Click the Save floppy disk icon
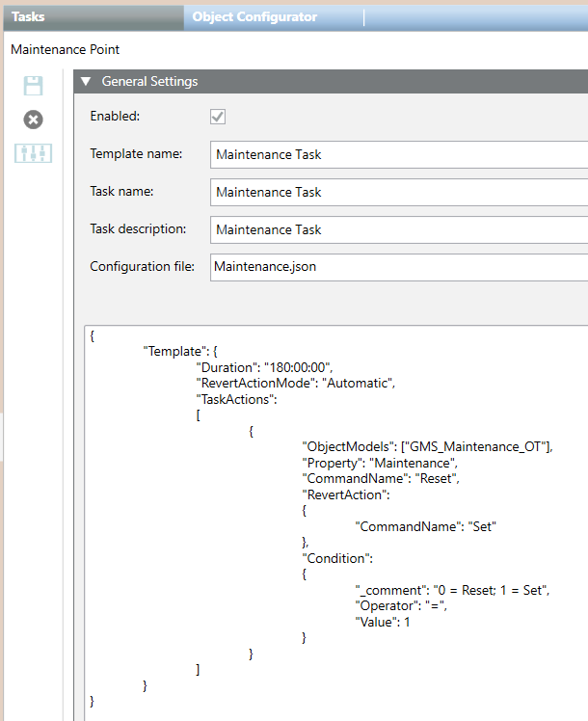The height and width of the screenshot is (721, 588). pyautogui.click(x=34, y=86)
